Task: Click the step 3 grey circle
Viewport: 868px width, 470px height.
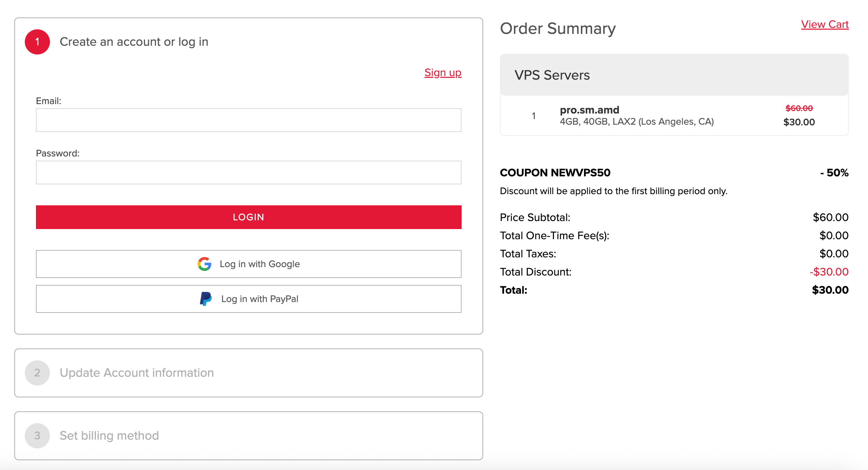Action: click(37, 436)
